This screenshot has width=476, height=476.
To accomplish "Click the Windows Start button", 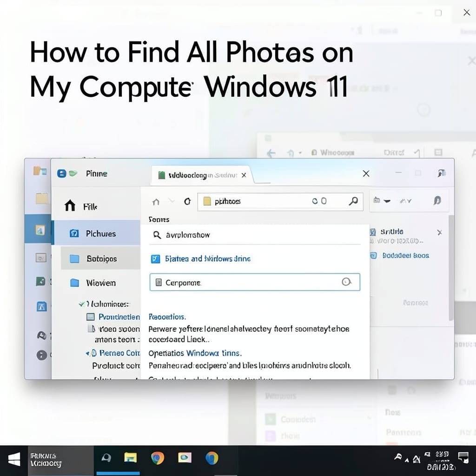I will pyautogui.click(x=13, y=460).
